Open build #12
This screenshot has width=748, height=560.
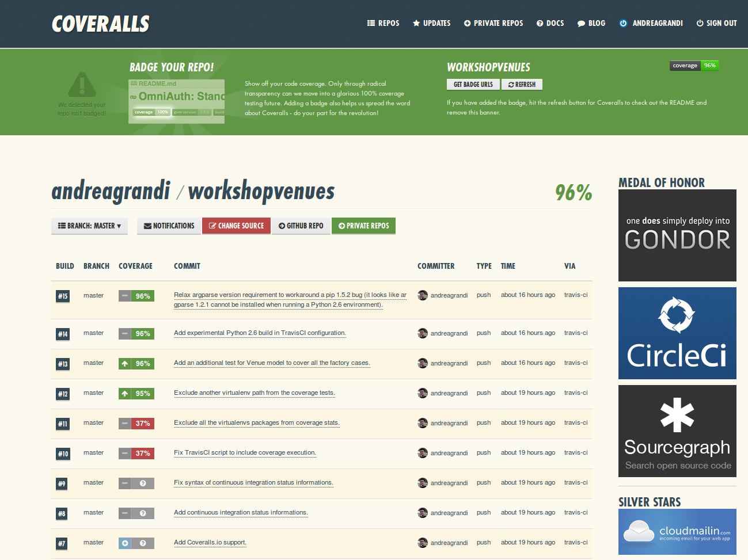click(63, 394)
